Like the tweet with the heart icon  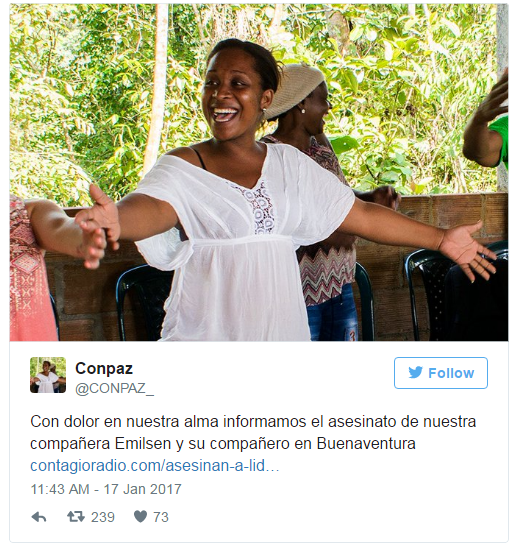pos(140,517)
